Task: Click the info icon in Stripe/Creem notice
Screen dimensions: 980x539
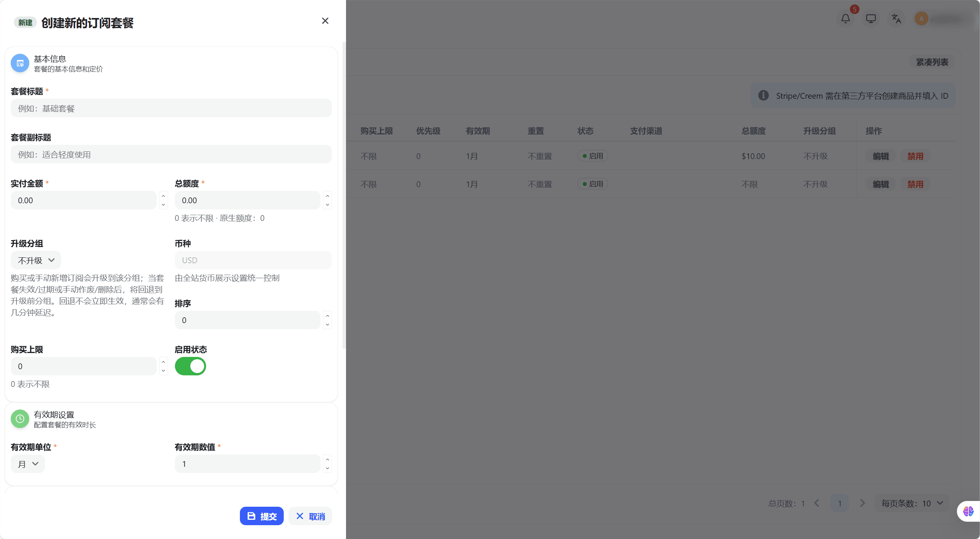Action: pyautogui.click(x=763, y=95)
